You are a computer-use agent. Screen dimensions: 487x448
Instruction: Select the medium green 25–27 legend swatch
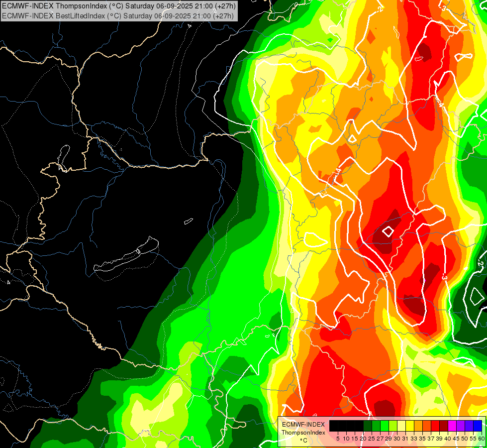376,426
